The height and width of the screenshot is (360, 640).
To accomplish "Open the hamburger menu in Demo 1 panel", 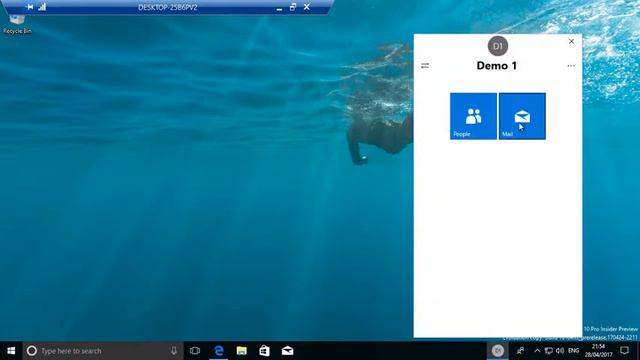I will (425, 65).
